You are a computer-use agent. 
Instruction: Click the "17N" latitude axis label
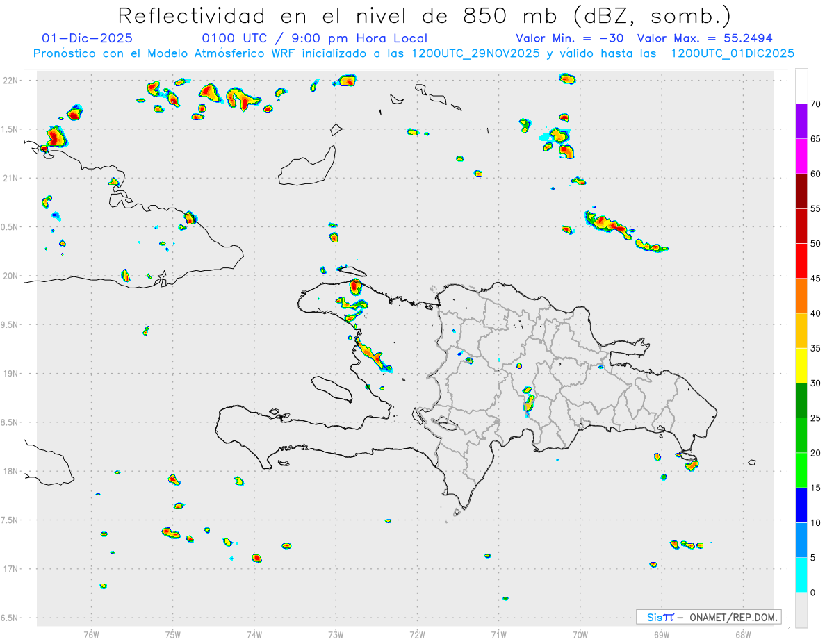10,569
